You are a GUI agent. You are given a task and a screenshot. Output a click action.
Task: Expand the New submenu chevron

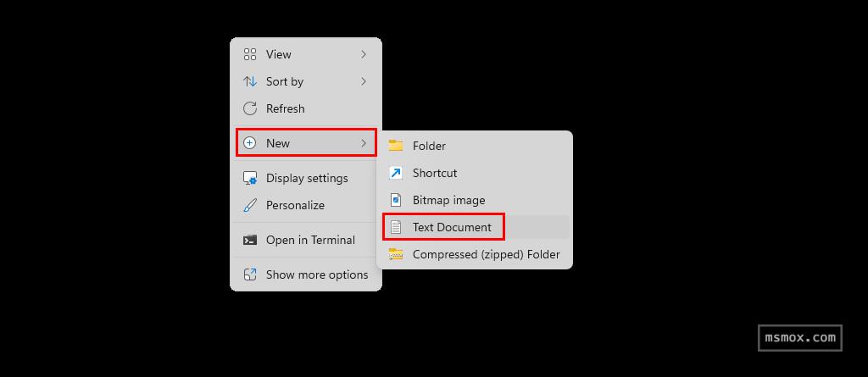coord(364,143)
